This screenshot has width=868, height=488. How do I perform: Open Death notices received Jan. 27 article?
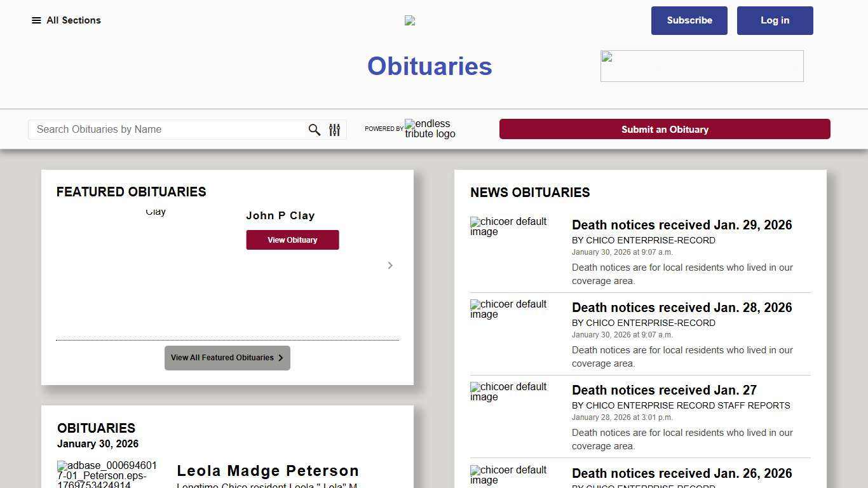pyautogui.click(x=663, y=390)
